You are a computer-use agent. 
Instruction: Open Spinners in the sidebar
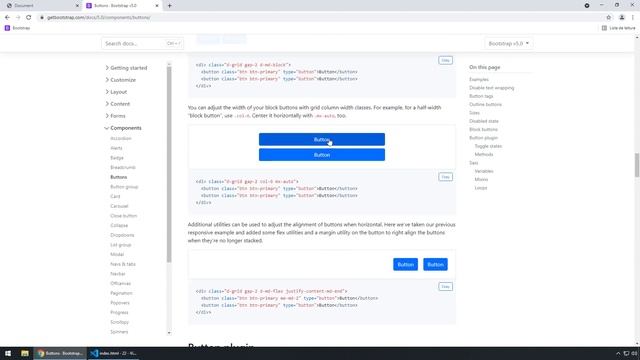119,332
